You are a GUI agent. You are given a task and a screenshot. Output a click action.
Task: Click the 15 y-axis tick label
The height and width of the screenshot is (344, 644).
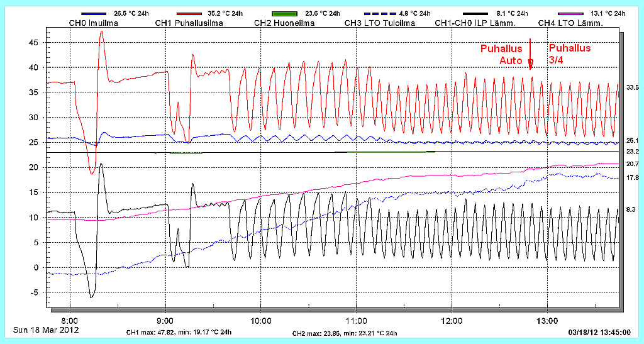click(34, 192)
